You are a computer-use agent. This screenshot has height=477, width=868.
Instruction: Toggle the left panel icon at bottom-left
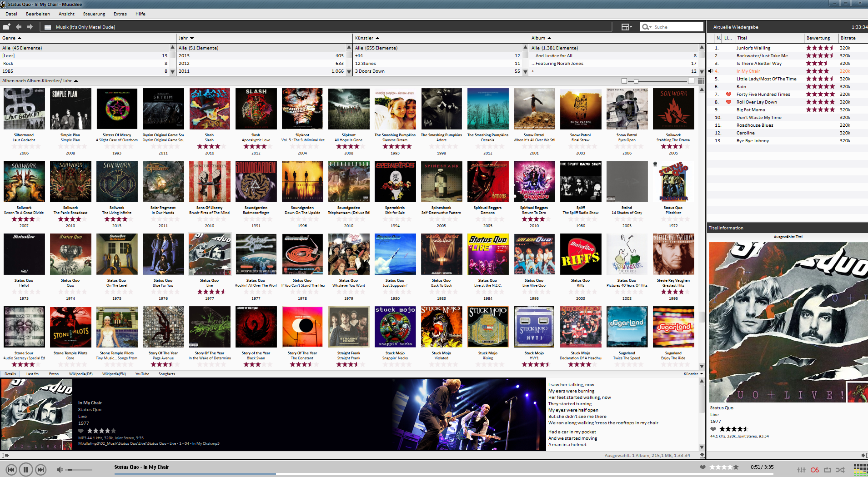[x=5, y=455]
